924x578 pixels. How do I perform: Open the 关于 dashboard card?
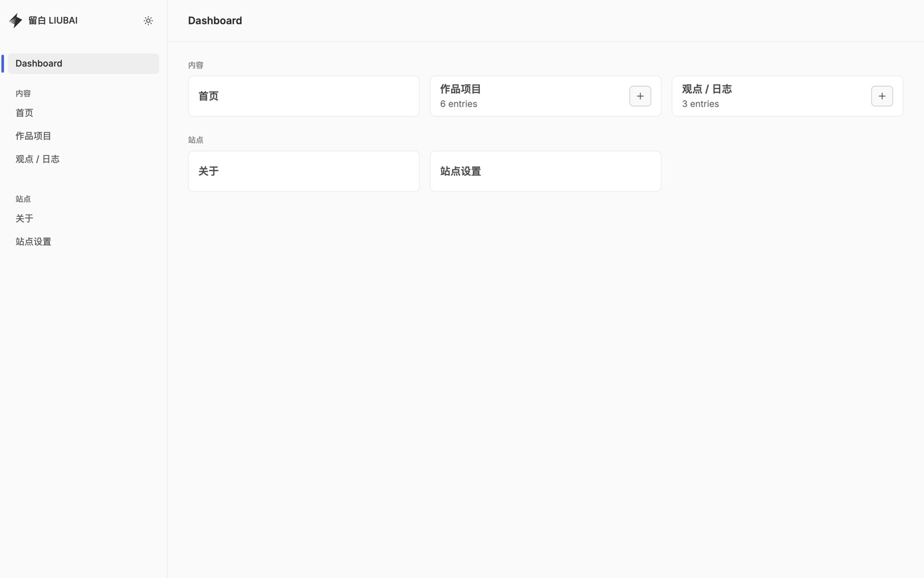304,171
